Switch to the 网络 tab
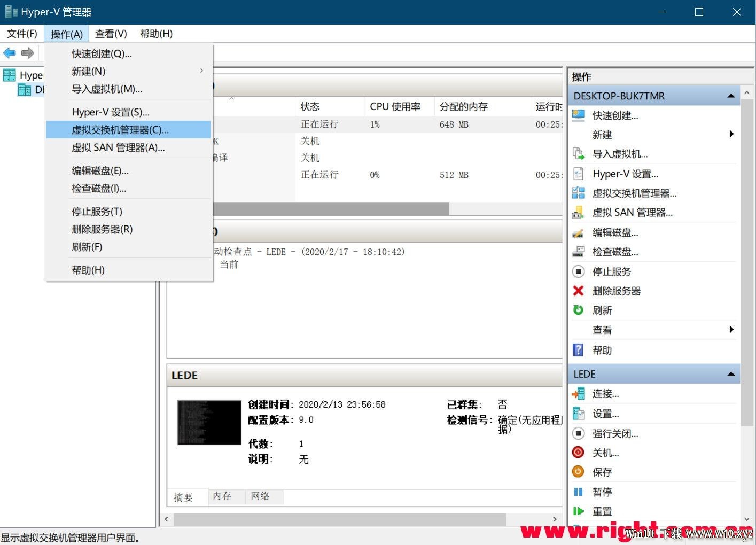The image size is (756, 545). click(x=264, y=496)
